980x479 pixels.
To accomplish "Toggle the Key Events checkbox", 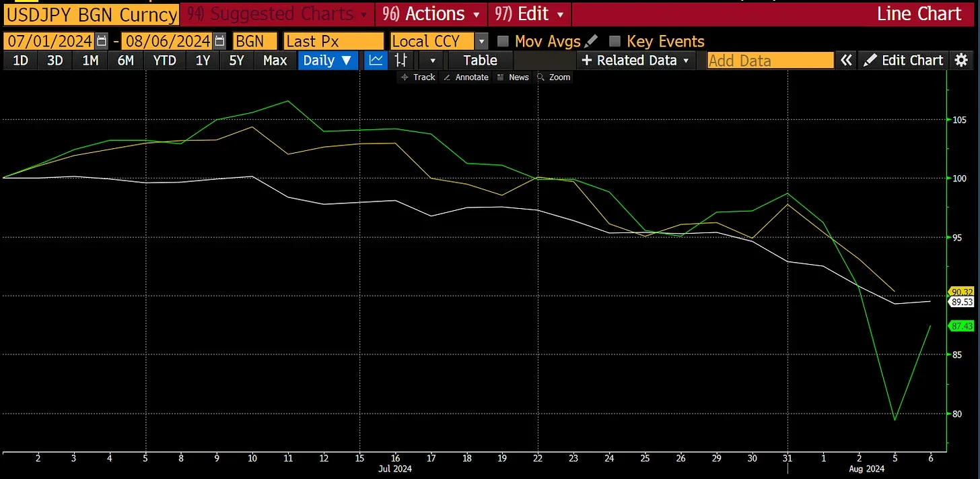I will [x=615, y=41].
